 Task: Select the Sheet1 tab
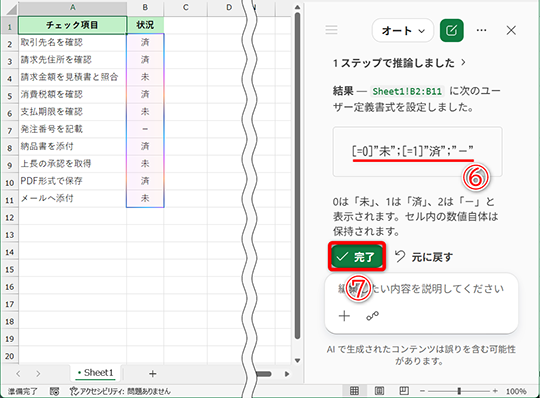click(x=95, y=373)
